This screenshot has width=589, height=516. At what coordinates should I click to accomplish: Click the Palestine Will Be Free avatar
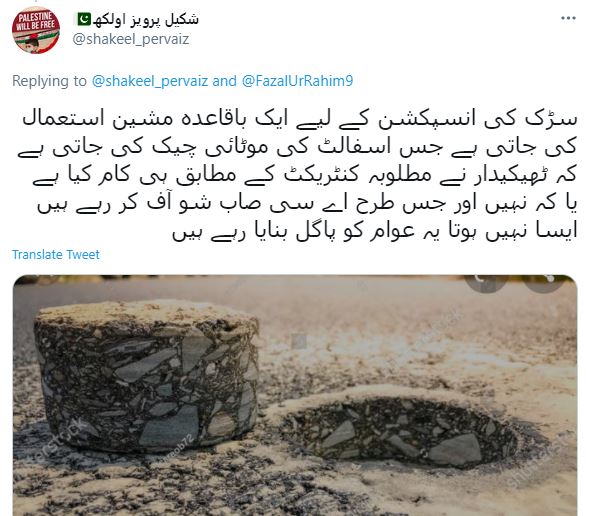point(36,30)
